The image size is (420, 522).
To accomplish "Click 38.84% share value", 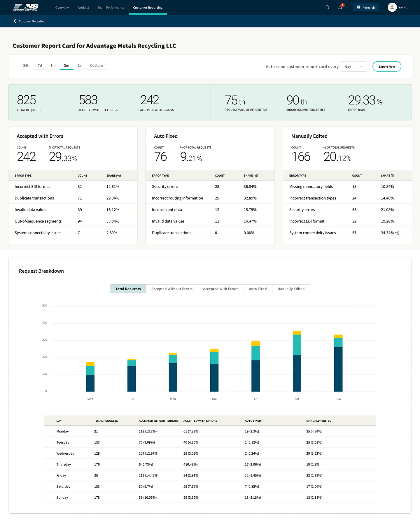I will [113, 221].
